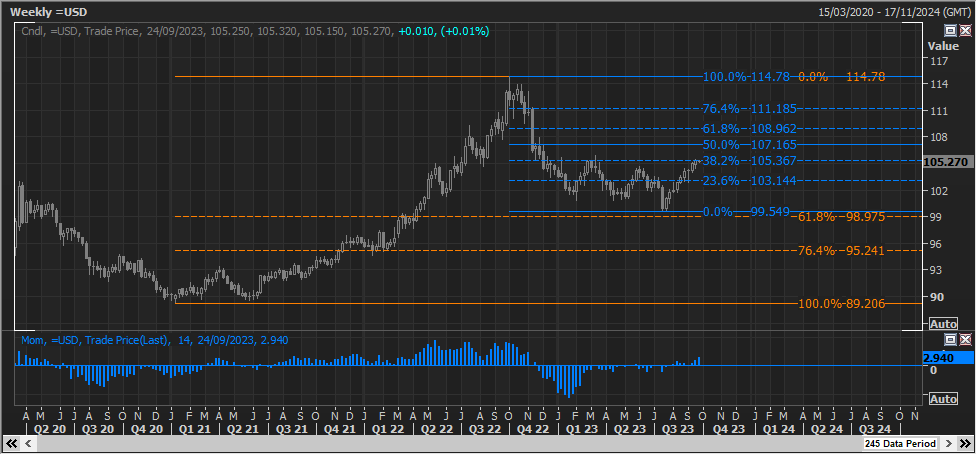Click the Q3 22 quarter label
The height and width of the screenshot is (455, 977).
click(485, 429)
